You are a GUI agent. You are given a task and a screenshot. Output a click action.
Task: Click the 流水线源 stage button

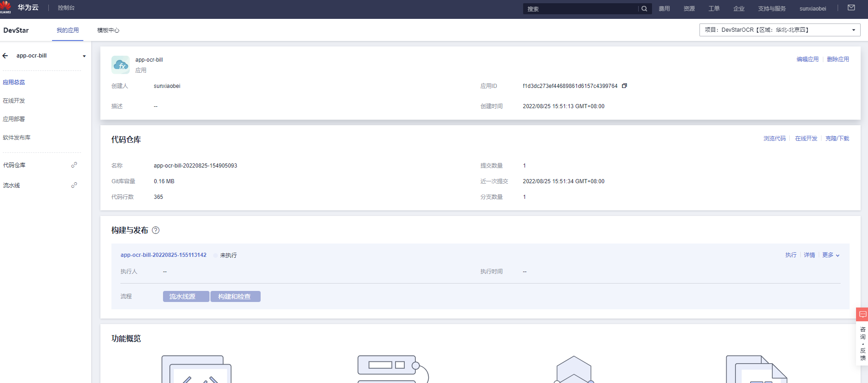(x=186, y=296)
